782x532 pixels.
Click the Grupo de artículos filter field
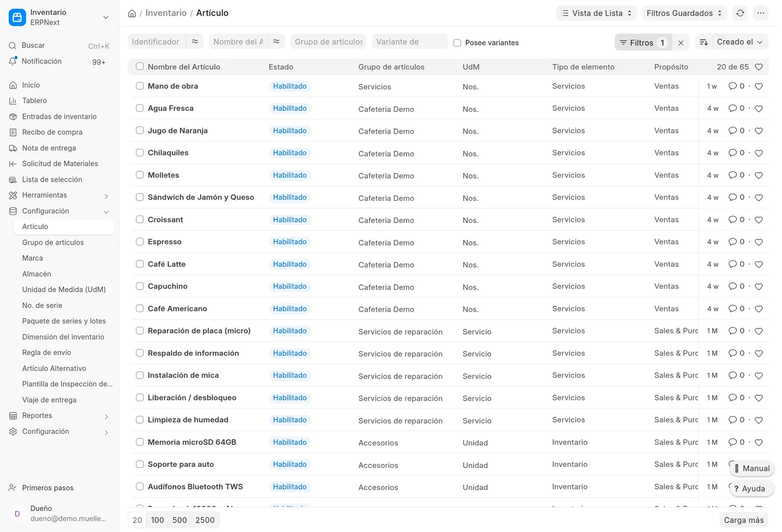point(328,42)
